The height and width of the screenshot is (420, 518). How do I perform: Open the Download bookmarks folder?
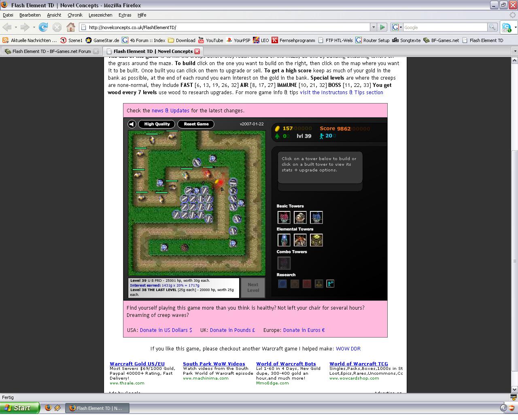182,40
